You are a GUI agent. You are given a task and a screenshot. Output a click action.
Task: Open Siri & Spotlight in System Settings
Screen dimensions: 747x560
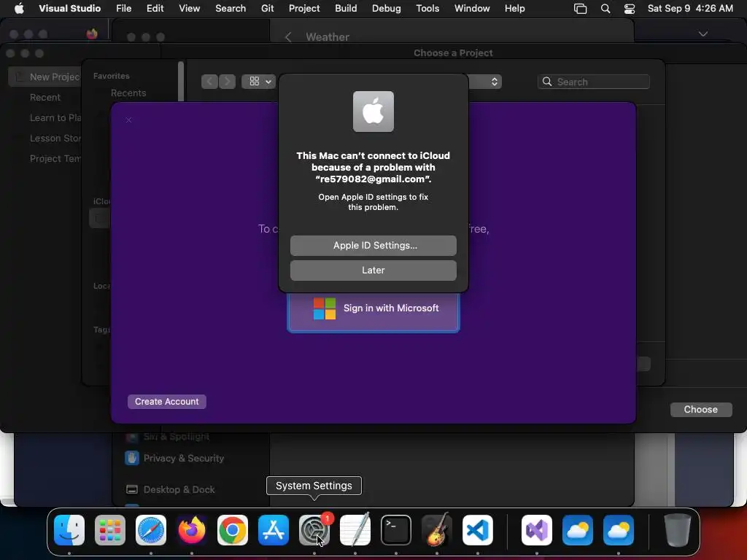click(168, 437)
